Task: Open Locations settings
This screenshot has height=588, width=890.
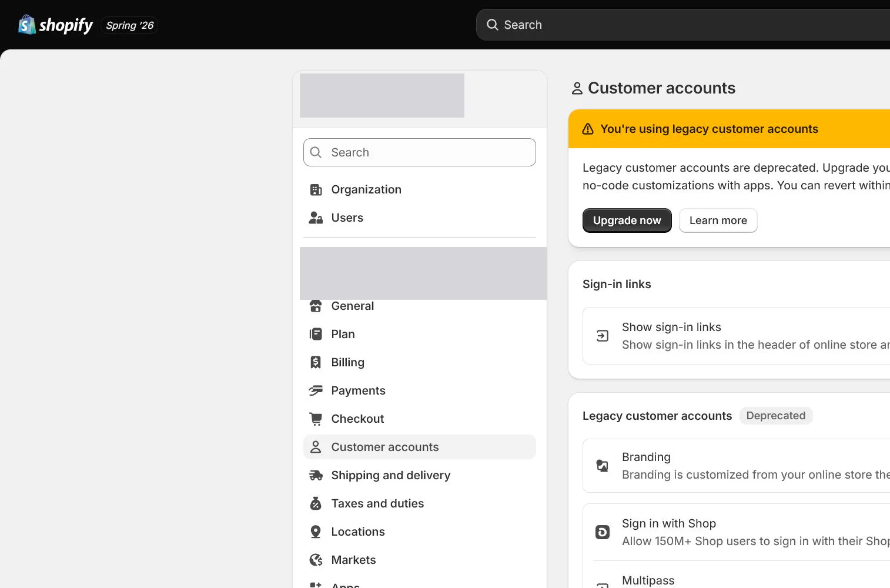Action: 420,532
